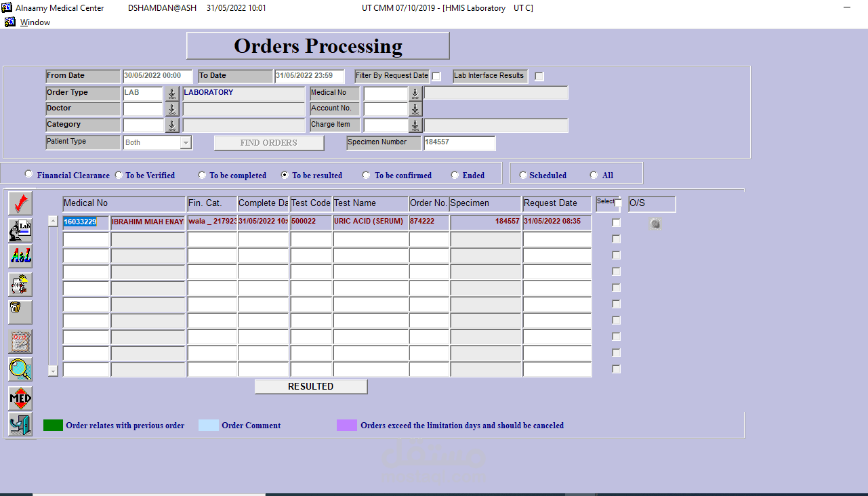The width and height of the screenshot is (868, 496).
Task: Toggle Lab Interface Results checkbox
Action: click(x=539, y=77)
